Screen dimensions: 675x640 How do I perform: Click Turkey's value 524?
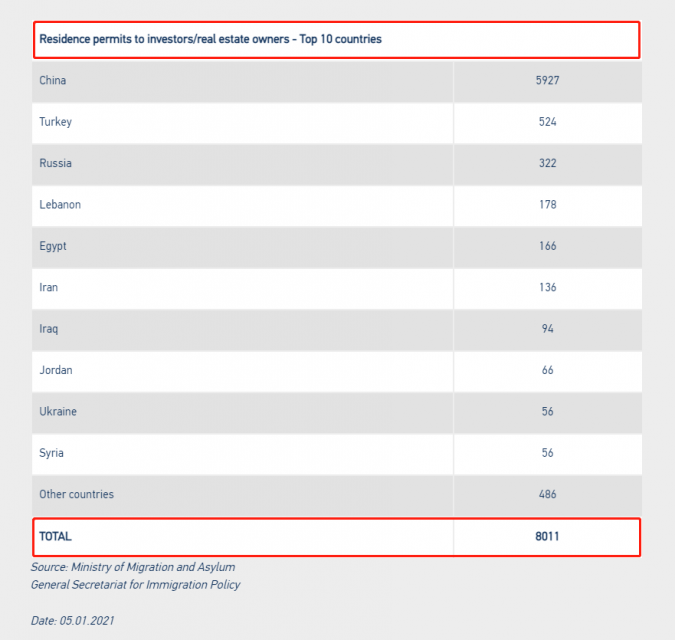(547, 122)
